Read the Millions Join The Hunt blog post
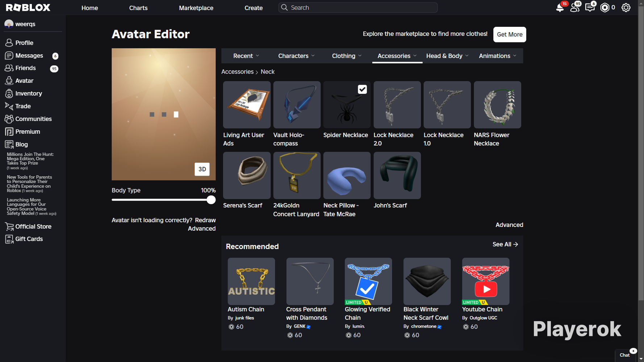Screen dimensions: 644x362 [x=30, y=161]
